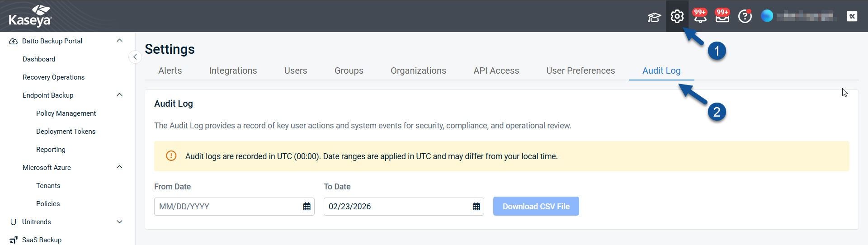Open the notifications bell icon

[x=700, y=17]
